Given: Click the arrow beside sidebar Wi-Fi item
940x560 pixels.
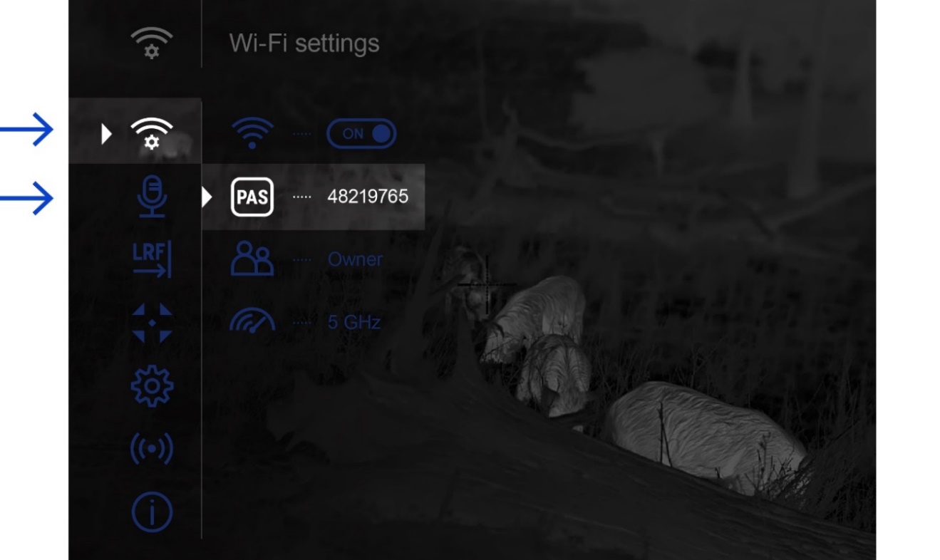Looking at the screenshot, I should point(106,133).
